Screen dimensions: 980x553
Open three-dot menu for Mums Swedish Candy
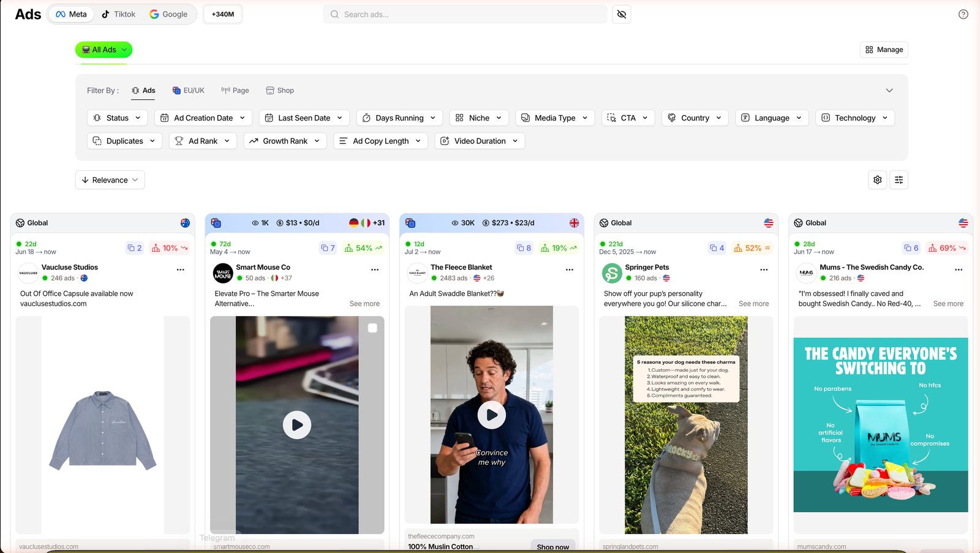pyautogui.click(x=959, y=269)
